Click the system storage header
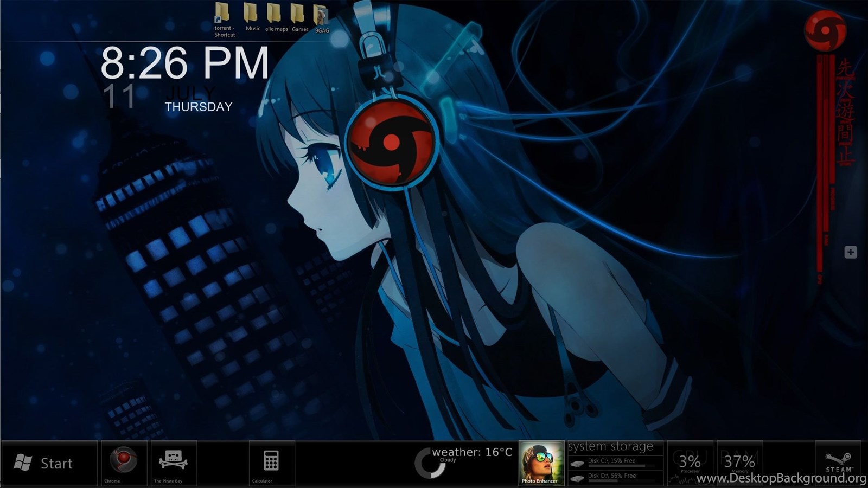This screenshot has width=868, height=488. pyautogui.click(x=610, y=447)
